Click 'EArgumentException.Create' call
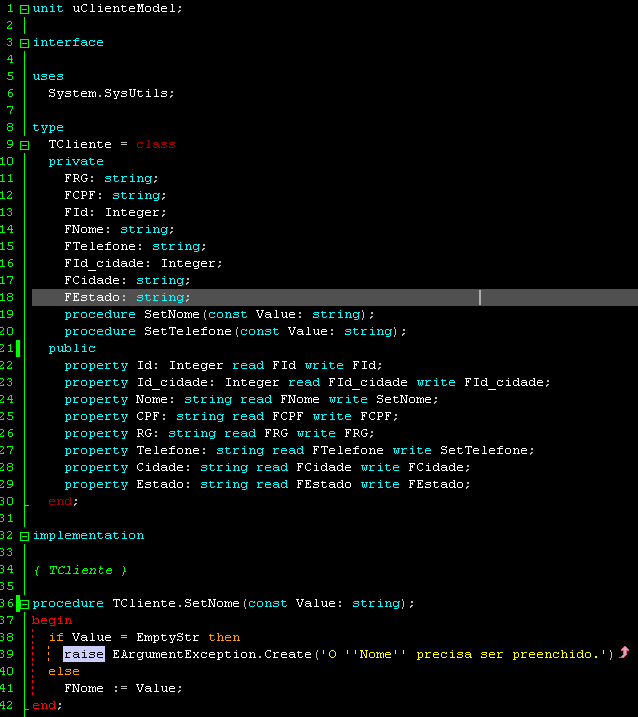This screenshot has width=638, height=717. tap(212, 654)
